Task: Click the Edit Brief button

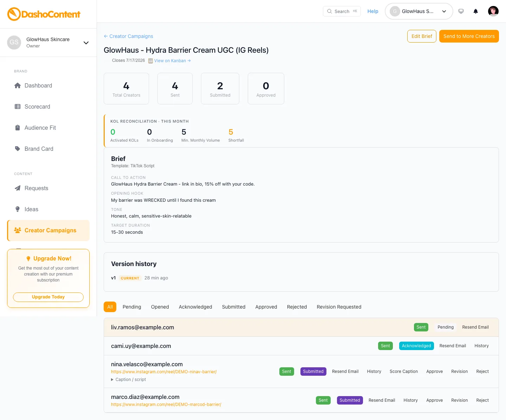Action: click(422, 36)
